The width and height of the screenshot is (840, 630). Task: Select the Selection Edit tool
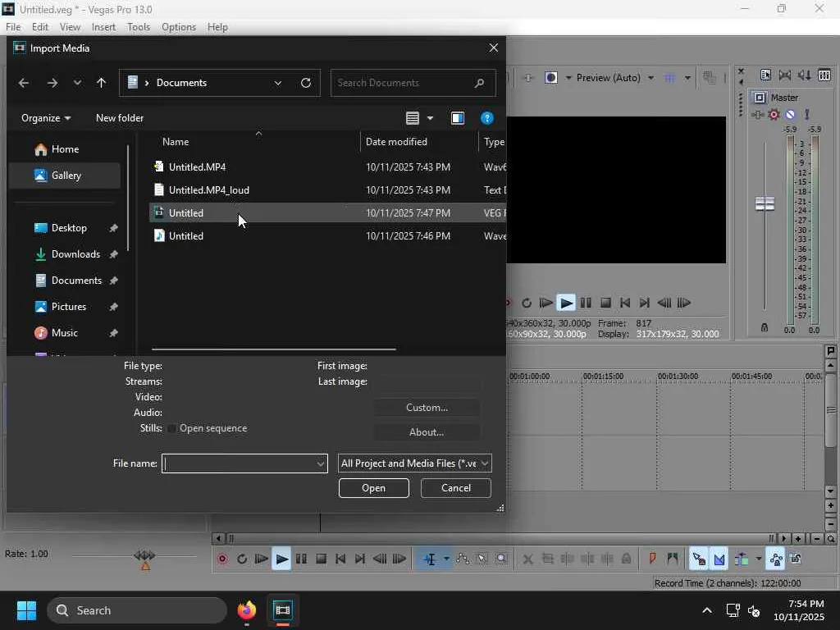pos(482,559)
